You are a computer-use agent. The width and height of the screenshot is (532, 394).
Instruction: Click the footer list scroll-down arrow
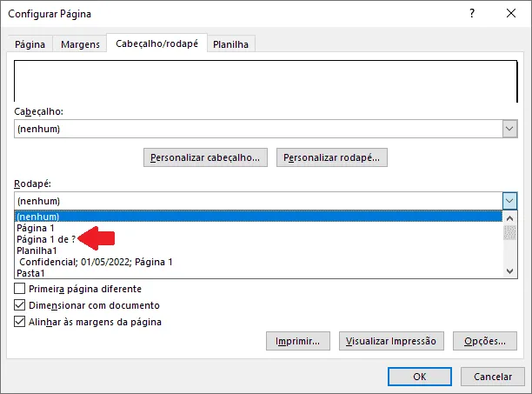[x=509, y=271]
